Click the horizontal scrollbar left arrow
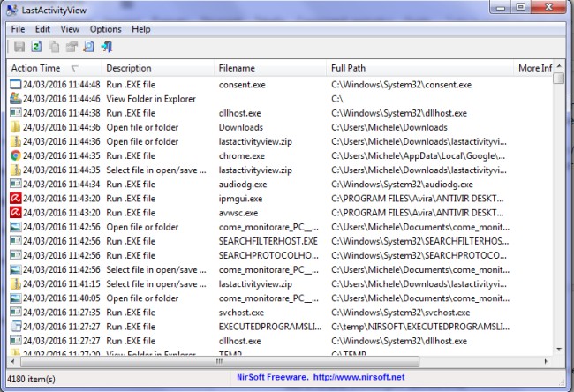574x392 pixels. coord(13,362)
